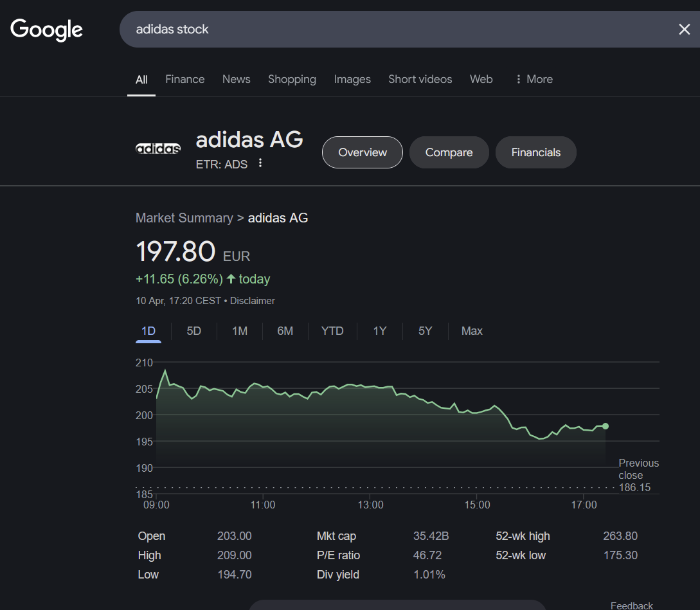Send feedback via the Feedback link

[x=632, y=606]
